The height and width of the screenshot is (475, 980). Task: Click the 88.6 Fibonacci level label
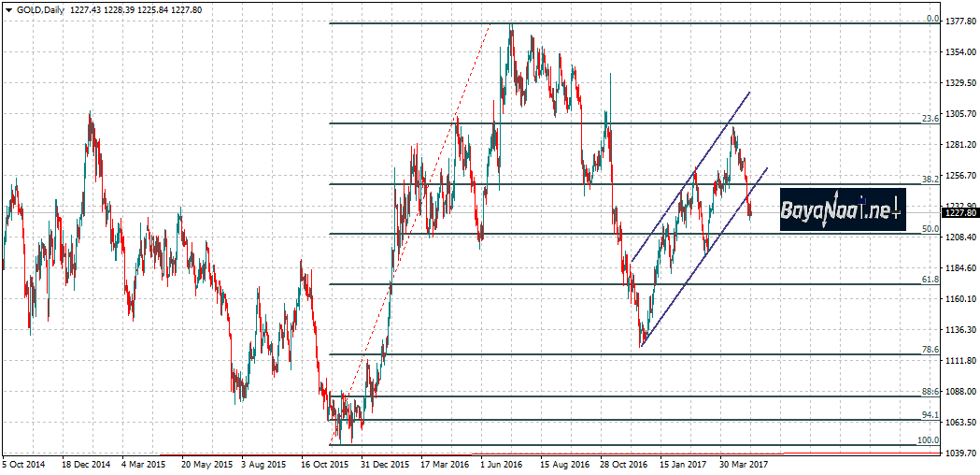[930, 393]
